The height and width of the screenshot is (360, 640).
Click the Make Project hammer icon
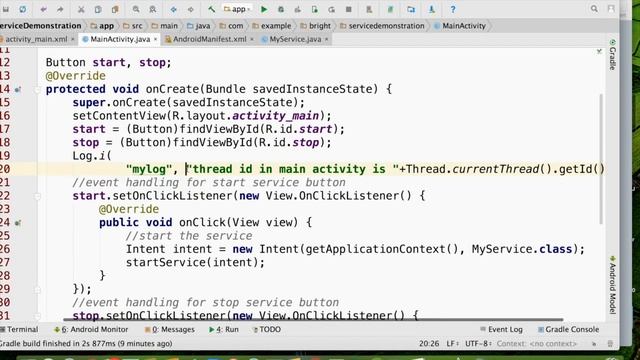(x=211, y=9)
